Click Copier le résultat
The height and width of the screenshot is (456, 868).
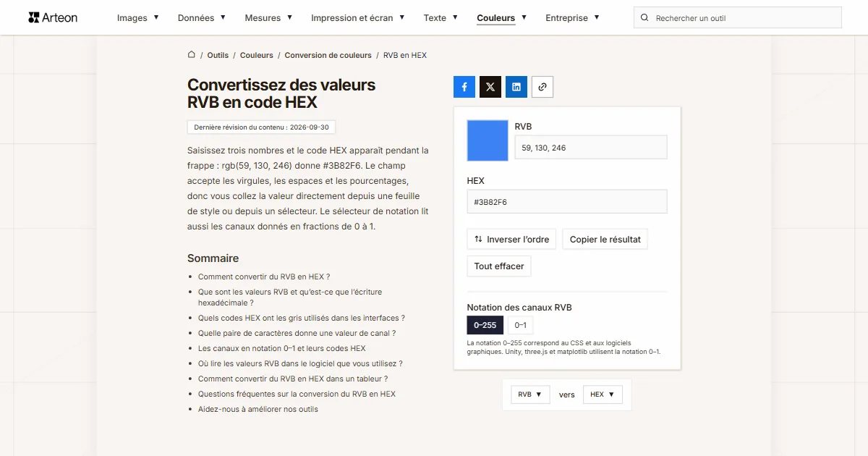(605, 240)
